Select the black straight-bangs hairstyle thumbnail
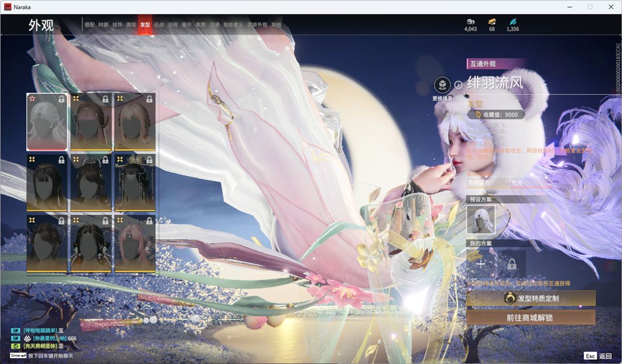Screen dimensions: 622x364 click(x=47, y=183)
